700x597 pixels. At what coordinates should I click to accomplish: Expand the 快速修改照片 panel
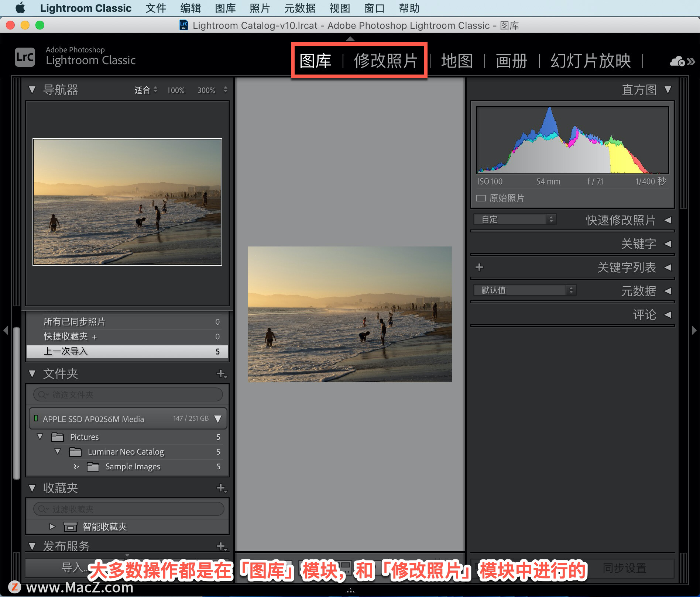668,220
